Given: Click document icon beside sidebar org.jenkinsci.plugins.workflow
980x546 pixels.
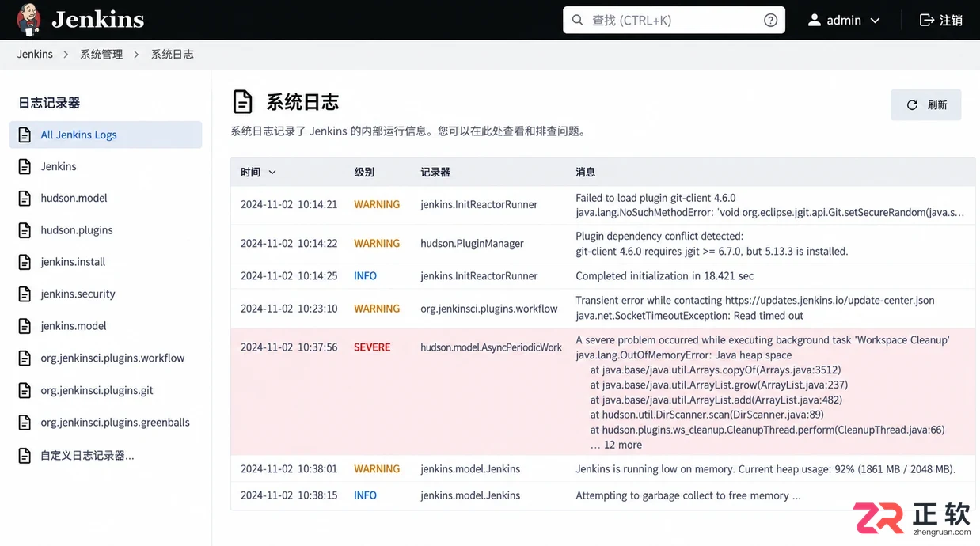Looking at the screenshot, I should click(25, 358).
